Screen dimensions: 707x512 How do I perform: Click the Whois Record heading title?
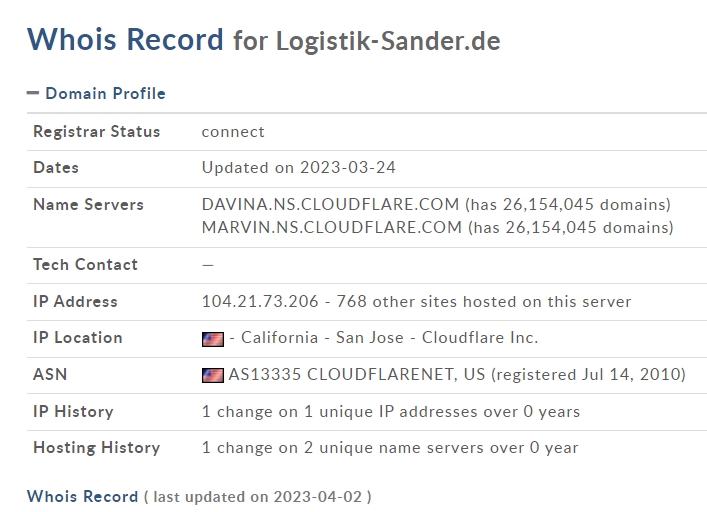pos(125,39)
